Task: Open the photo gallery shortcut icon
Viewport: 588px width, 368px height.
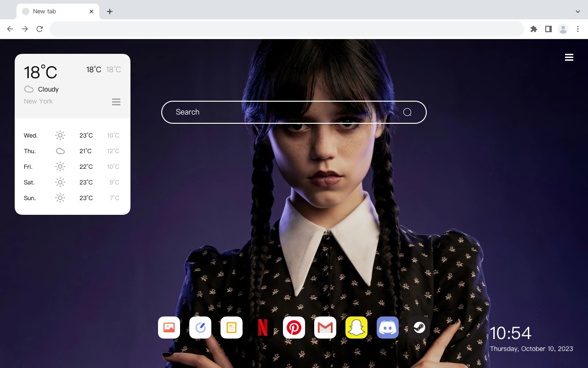Action: 169,328
